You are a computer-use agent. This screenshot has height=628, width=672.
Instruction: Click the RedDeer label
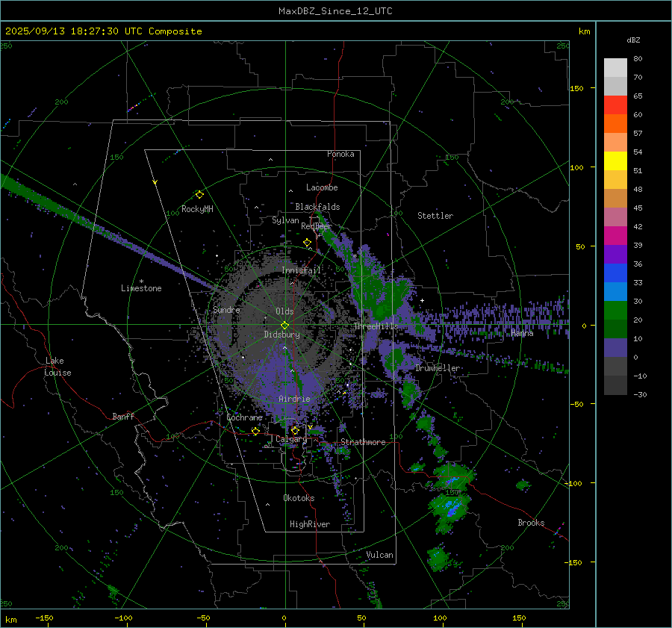click(x=317, y=226)
